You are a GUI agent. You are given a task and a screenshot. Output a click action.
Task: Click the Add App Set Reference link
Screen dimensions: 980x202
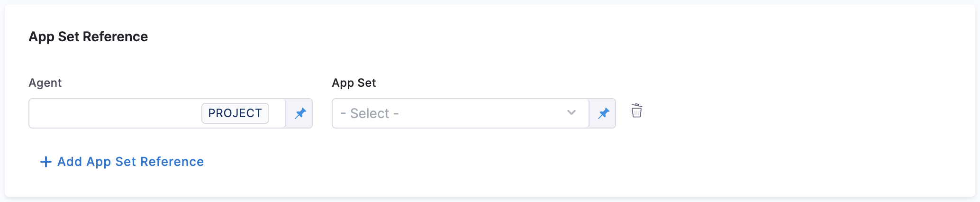pos(130,162)
